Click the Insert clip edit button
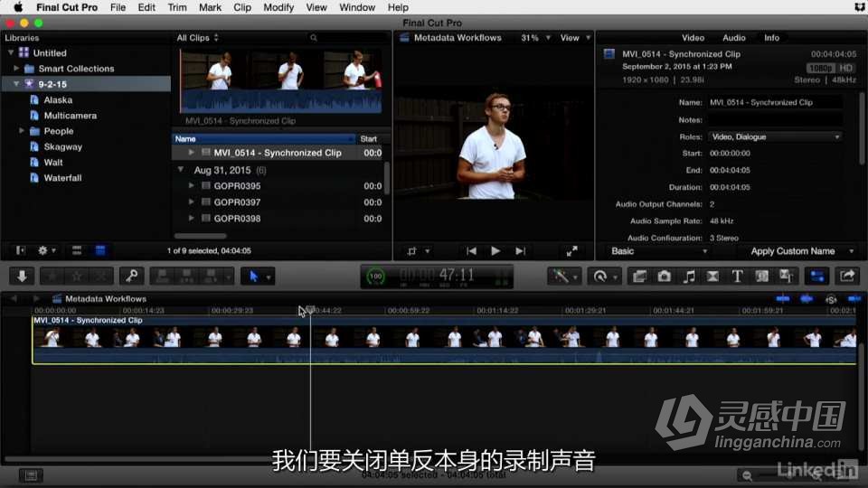This screenshot has height=488, width=868. click(186, 277)
